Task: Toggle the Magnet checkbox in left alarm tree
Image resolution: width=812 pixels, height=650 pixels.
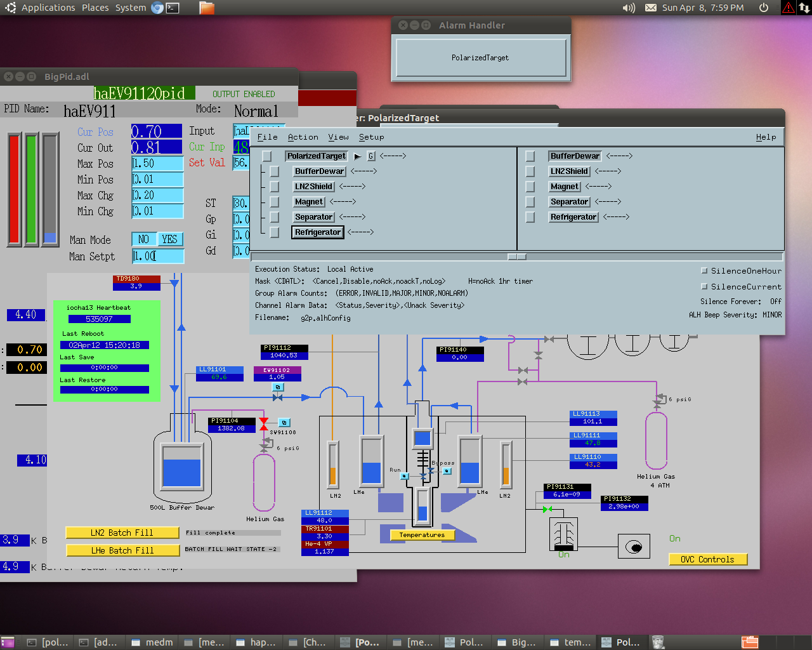Action: [275, 202]
